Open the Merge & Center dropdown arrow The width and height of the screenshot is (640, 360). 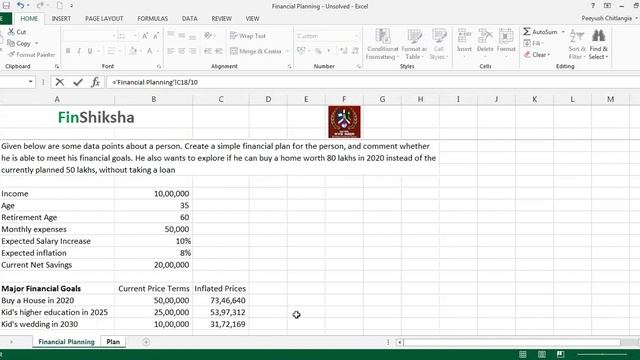click(x=287, y=51)
